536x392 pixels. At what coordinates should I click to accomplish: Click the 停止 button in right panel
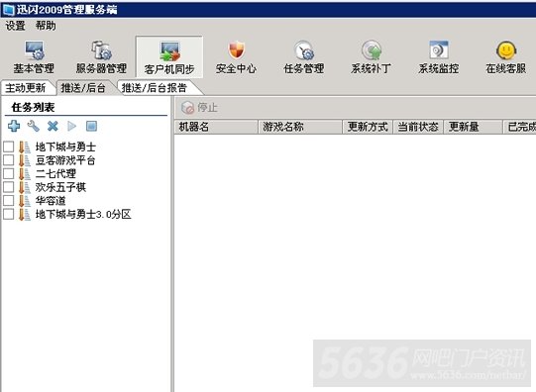pos(199,108)
